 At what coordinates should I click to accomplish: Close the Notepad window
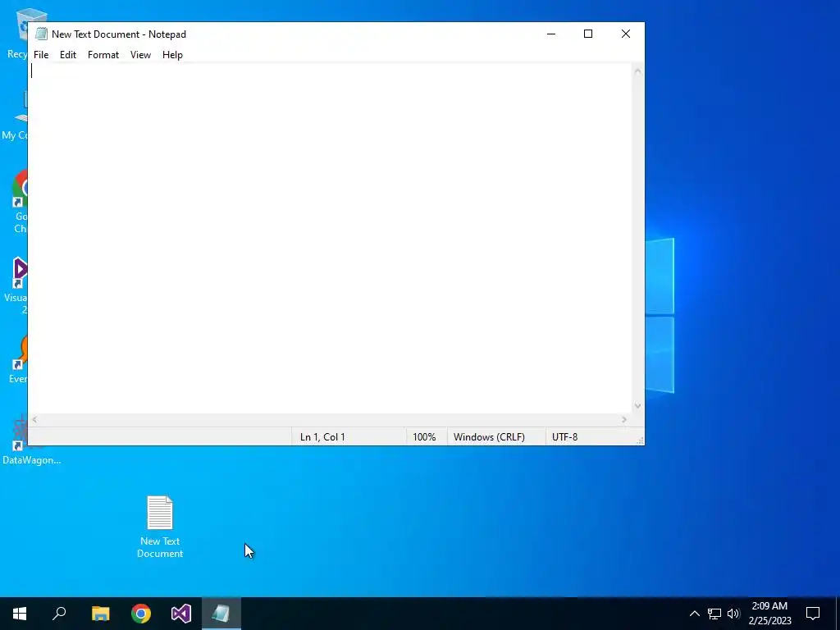(x=626, y=34)
